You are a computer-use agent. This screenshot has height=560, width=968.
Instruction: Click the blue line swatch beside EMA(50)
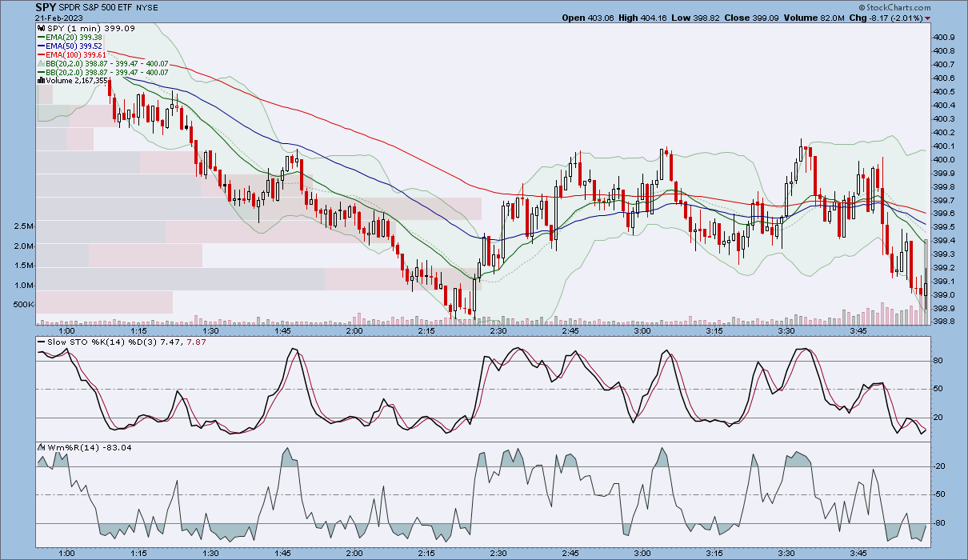41,46
